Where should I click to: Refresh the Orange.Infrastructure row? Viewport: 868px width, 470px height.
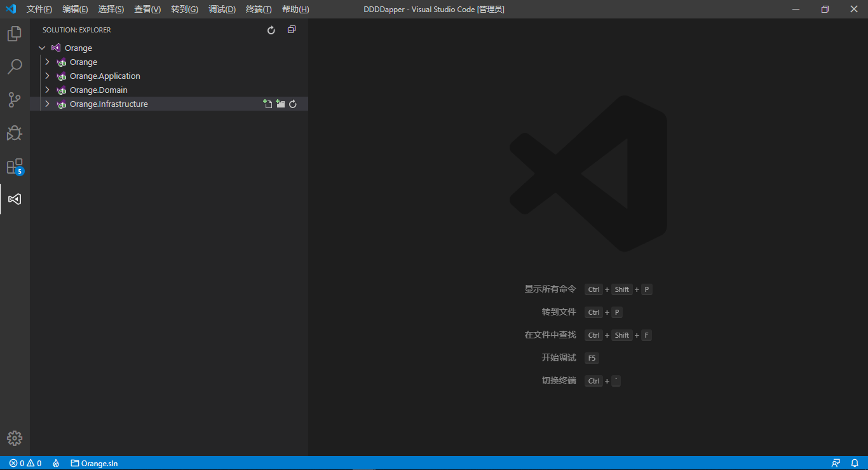[x=293, y=104]
